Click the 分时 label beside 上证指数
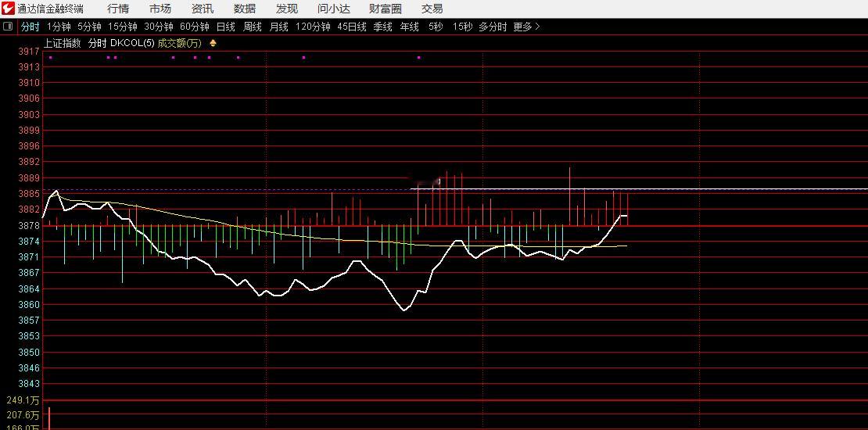This screenshot has width=868, height=430. coord(97,43)
